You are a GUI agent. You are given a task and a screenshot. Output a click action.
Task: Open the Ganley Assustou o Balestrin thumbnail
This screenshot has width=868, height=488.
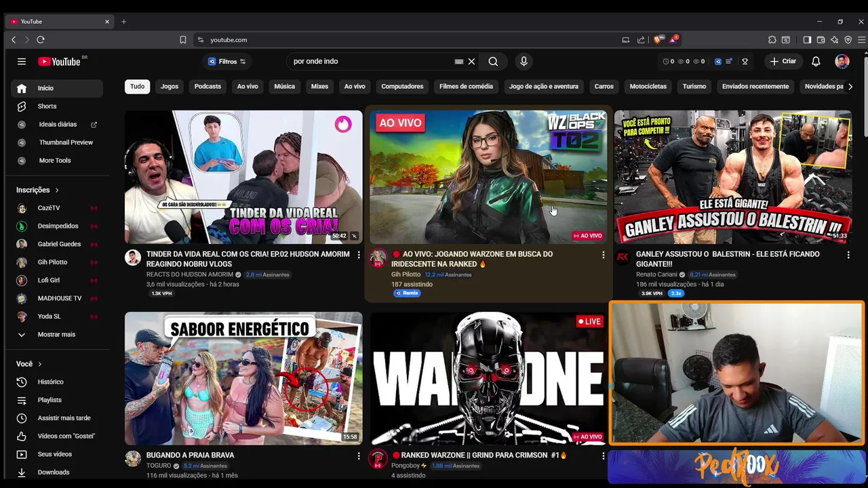point(733,177)
